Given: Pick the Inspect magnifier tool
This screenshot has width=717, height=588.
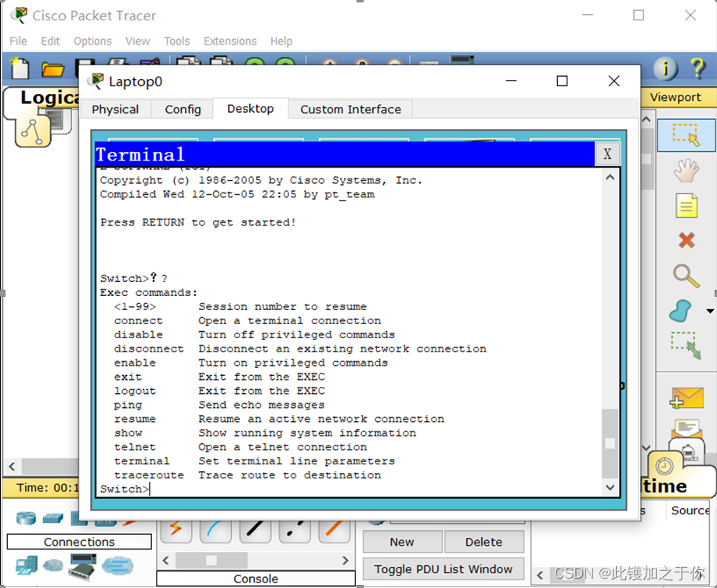Looking at the screenshot, I should coord(686,276).
